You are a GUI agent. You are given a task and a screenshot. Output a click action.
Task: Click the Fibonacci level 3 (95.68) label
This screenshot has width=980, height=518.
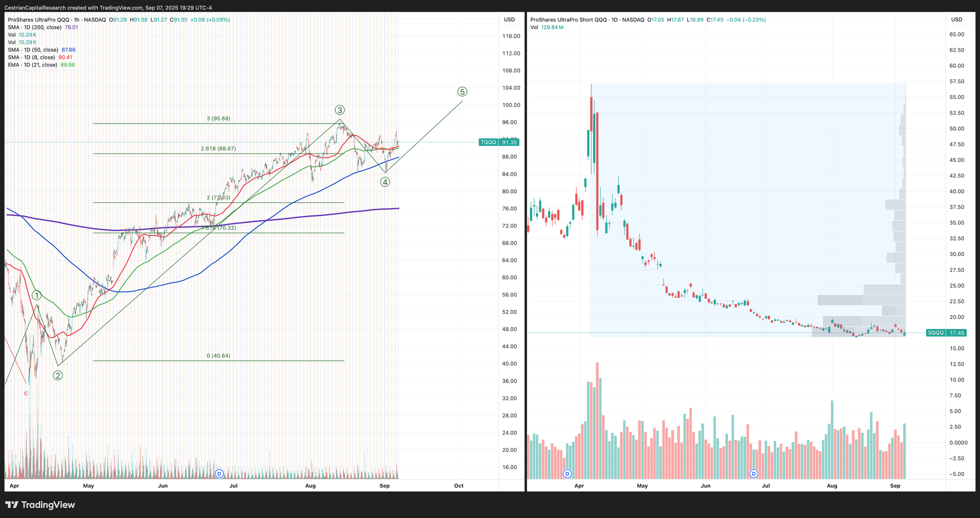pyautogui.click(x=219, y=119)
